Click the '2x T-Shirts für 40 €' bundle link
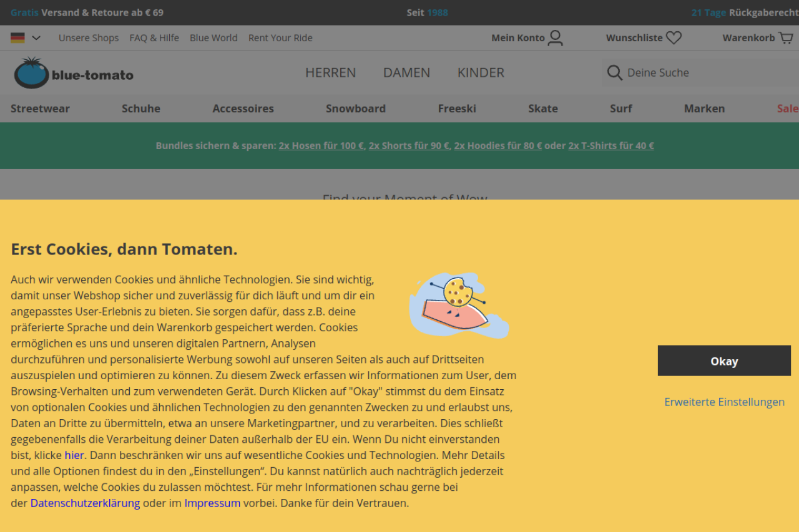 coord(611,146)
